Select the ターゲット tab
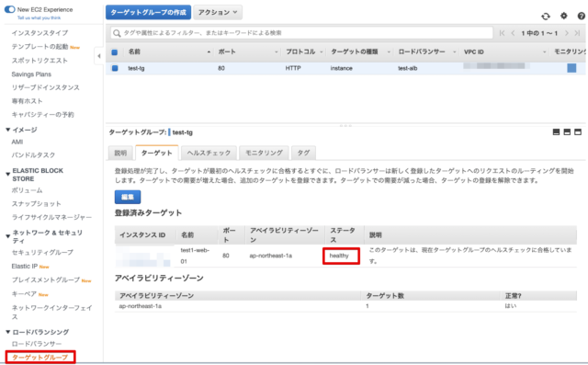Viewport: 588px width, 365px height. (157, 153)
